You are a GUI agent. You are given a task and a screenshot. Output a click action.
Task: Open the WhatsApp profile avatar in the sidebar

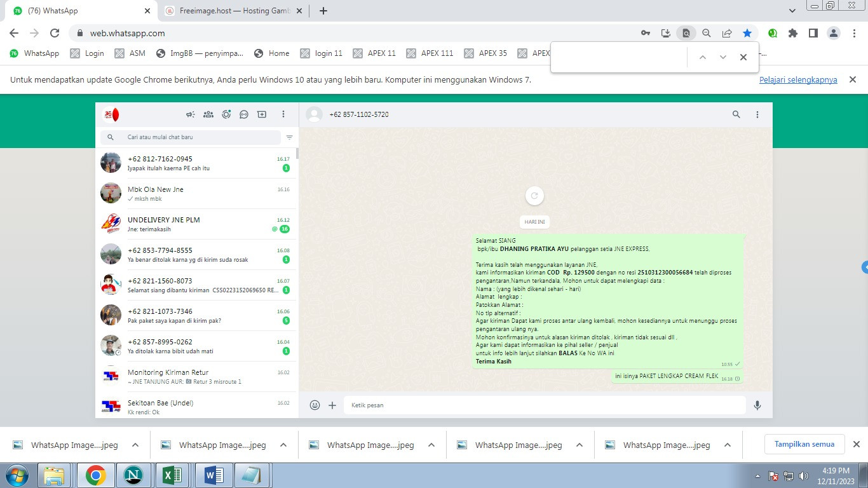coord(111,114)
